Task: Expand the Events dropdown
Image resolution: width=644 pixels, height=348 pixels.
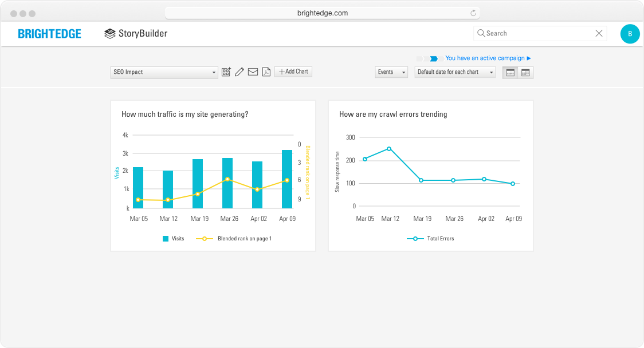Action: [391, 72]
